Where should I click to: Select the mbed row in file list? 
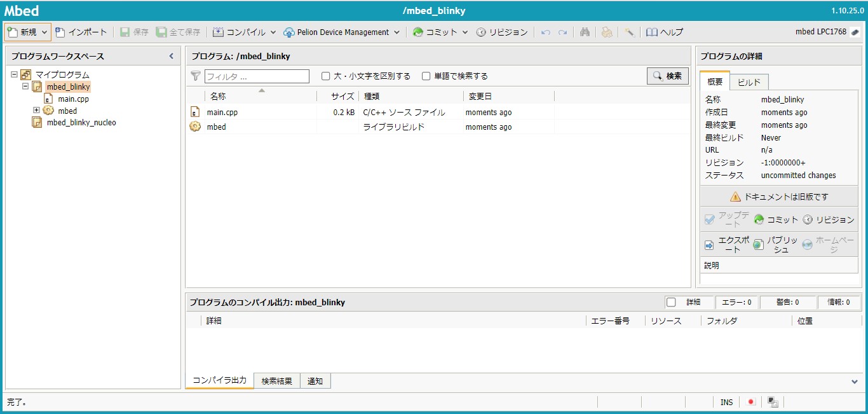pos(438,127)
